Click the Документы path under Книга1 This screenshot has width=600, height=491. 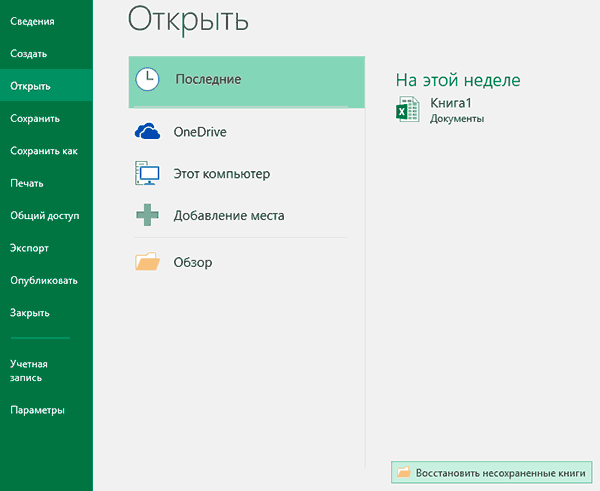point(457,119)
